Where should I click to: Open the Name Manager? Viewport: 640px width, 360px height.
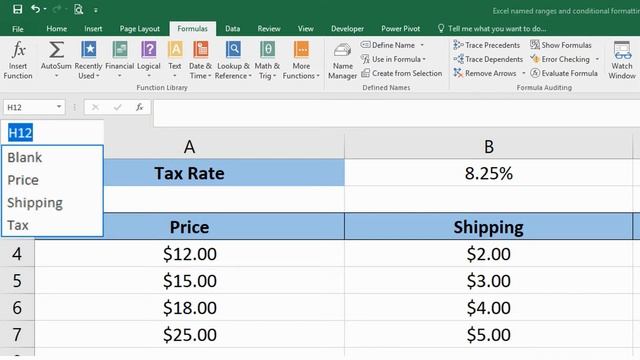[342, 61]
